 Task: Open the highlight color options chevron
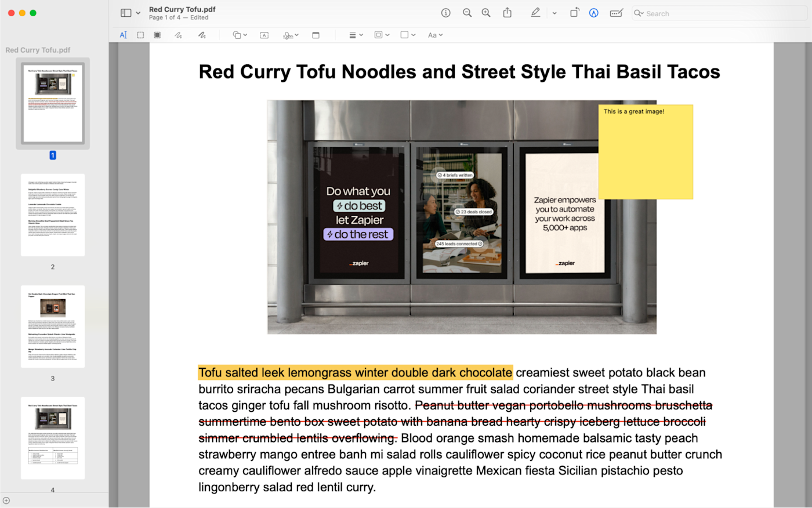[554, 13]
